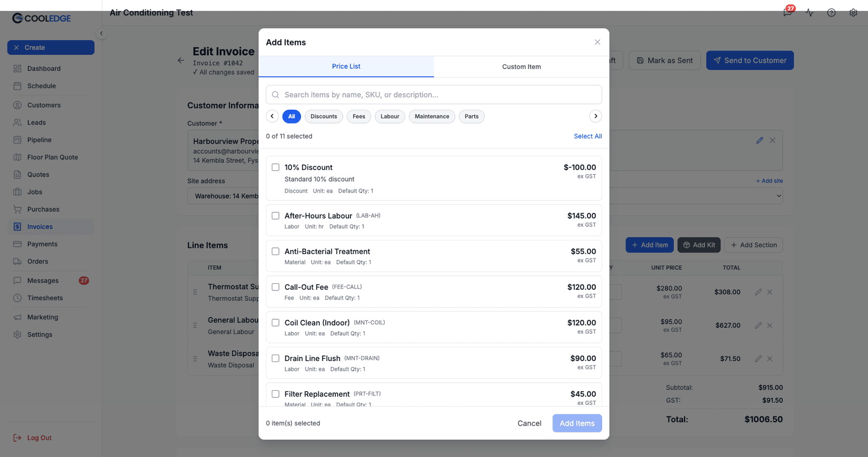Viewport: 868px width, 457px height.
Task: Filter items by Maintenance category
Action: 432,116
